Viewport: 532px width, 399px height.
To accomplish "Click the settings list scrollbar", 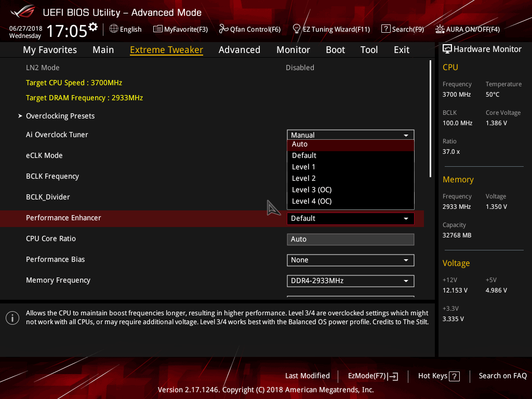I will coord(430,119).
